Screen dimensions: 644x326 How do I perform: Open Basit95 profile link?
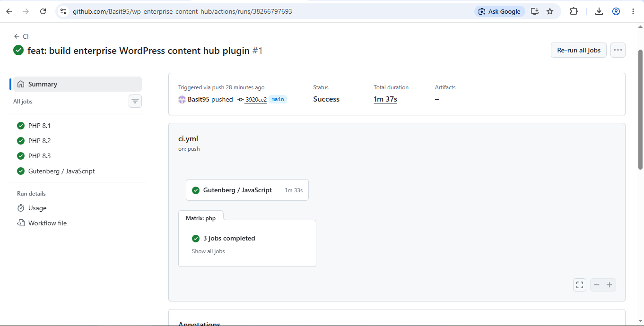(x=199, y=99)
